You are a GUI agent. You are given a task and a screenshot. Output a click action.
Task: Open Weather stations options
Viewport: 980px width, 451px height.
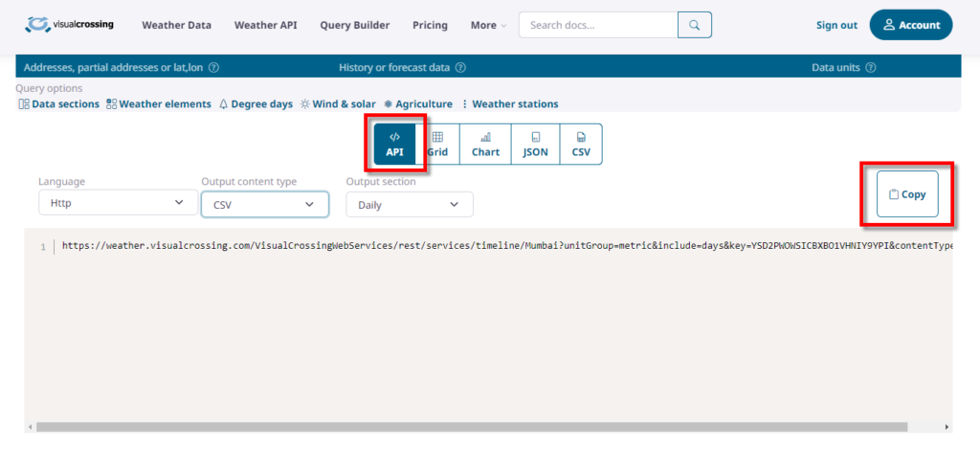509,103
